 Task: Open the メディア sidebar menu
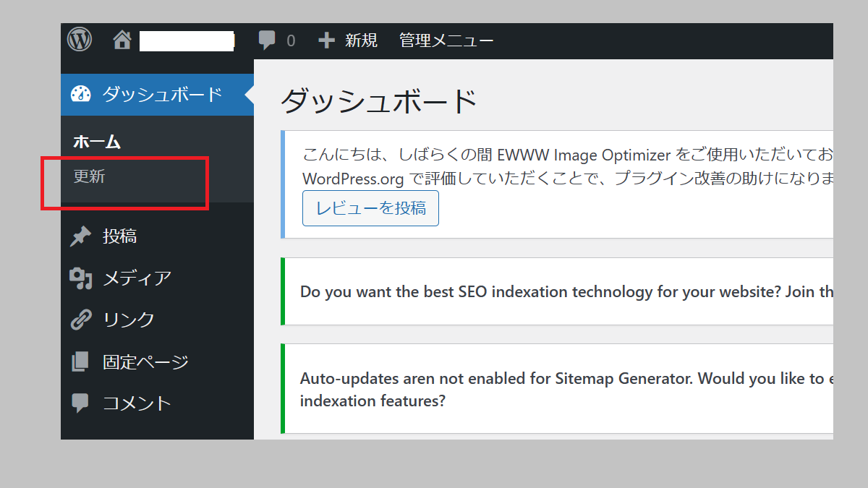click(137, 278)
